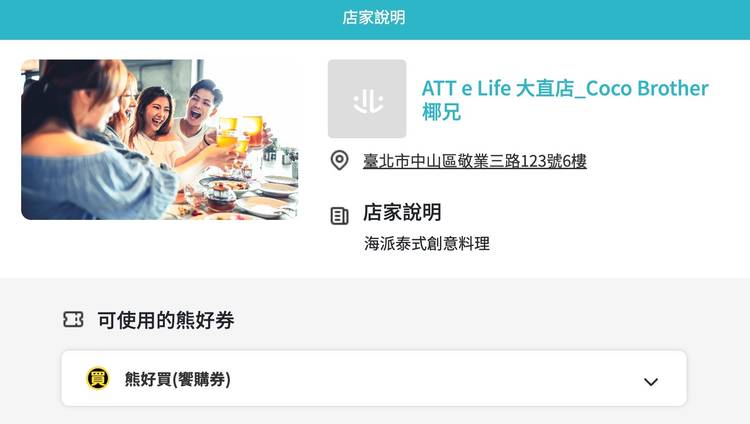Screen dimensions: 750x424
Task: Click the empty middle of the coupon card
Action: (430, 379)
